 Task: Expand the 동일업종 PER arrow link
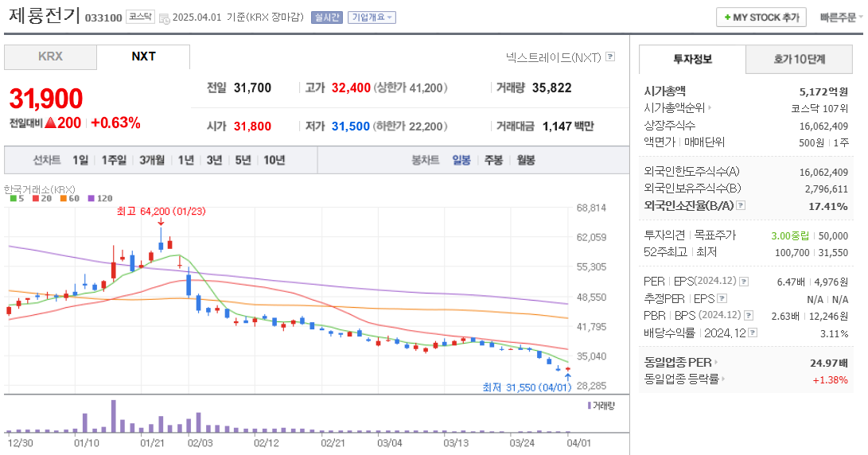(716, 363)
